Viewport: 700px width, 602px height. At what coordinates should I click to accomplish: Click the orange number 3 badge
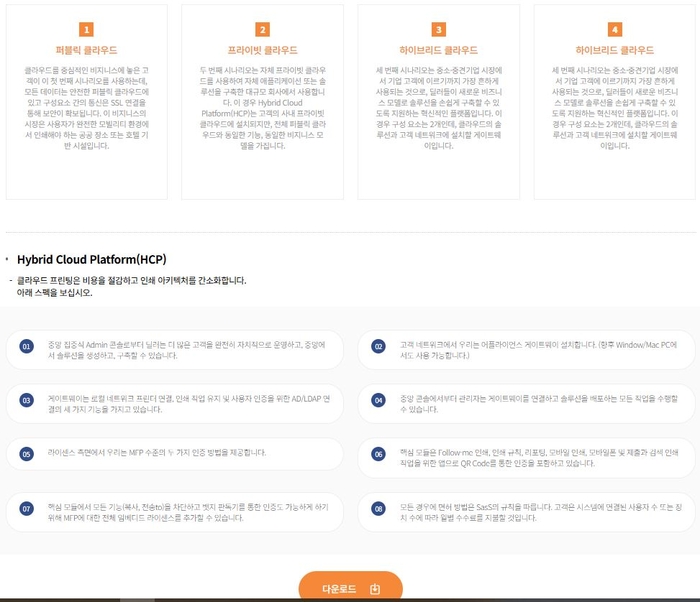[438, 29]
